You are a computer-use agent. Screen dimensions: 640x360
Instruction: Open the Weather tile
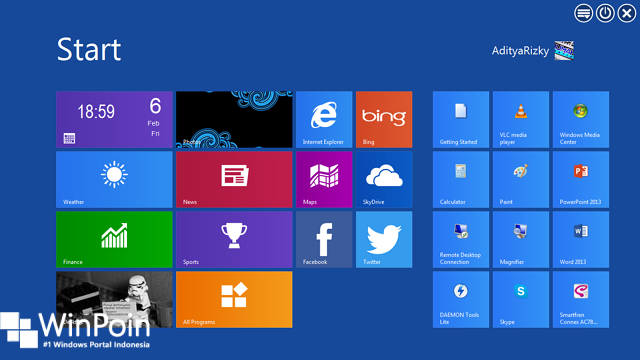(114, 179)
